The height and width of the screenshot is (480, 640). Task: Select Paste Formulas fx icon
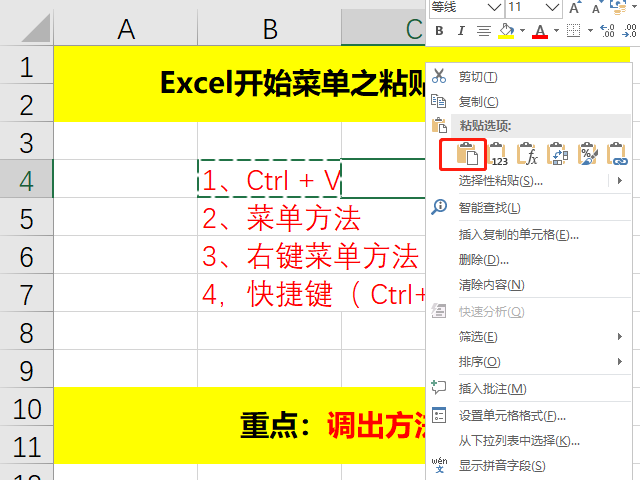pyautogui.click(x=527, y=154)
